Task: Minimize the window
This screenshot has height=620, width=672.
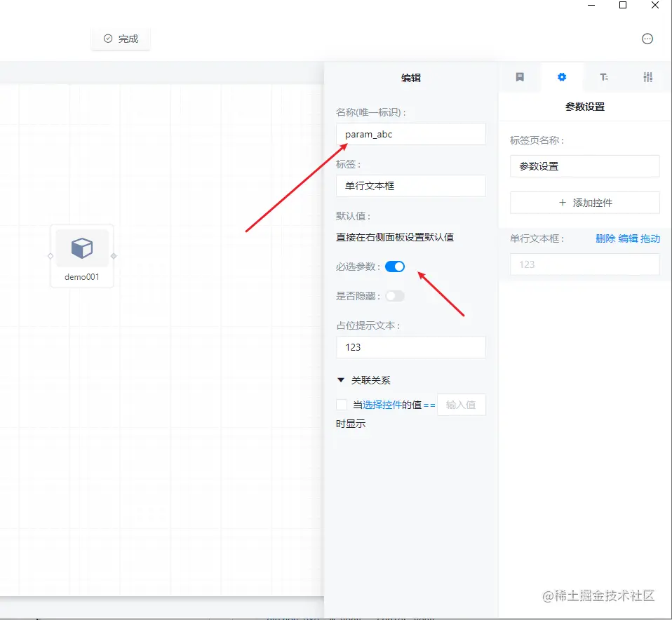Action: (x=591, y=5)
